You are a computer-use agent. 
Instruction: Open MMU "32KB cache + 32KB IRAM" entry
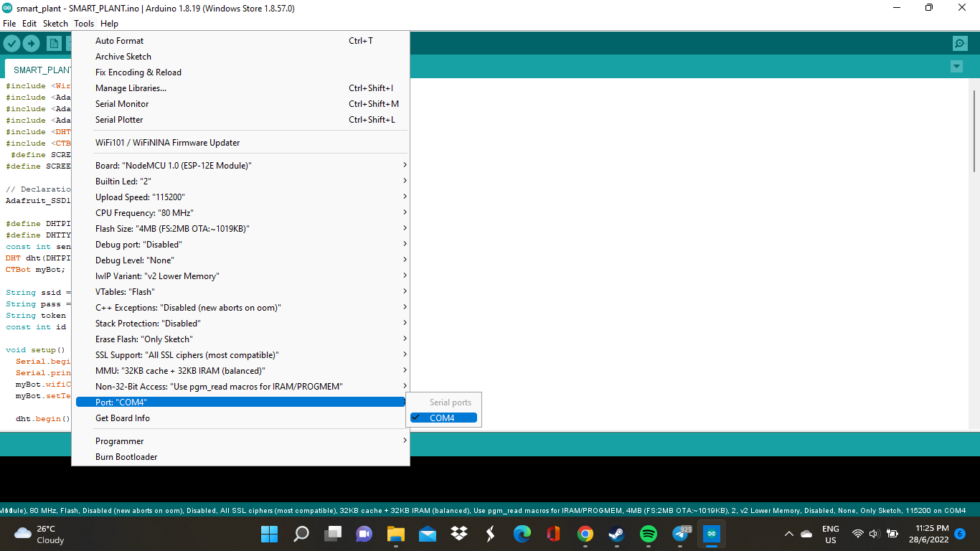tap(240, 371)
